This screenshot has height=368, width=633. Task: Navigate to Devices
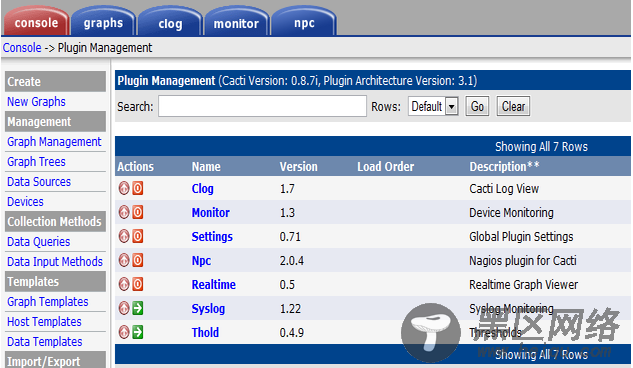click(25, 202)
